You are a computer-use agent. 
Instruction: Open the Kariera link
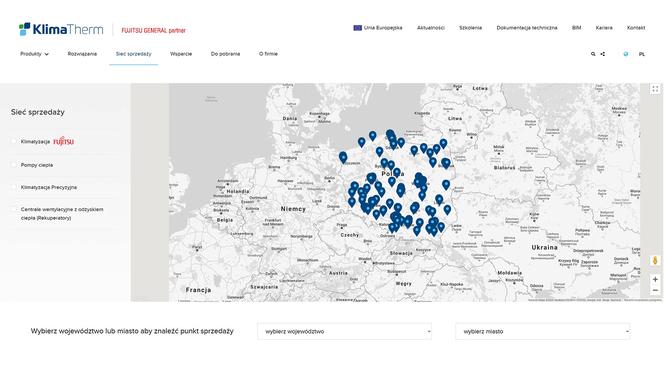point(604,28)
